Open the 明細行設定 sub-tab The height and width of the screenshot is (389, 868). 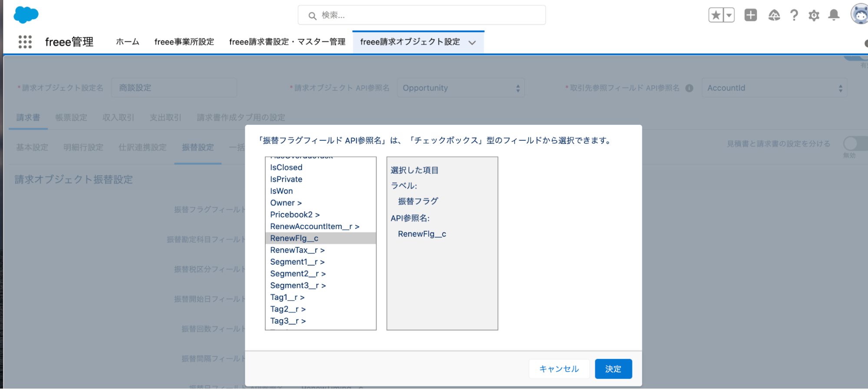pyautogui.click(x=83, y=147)
